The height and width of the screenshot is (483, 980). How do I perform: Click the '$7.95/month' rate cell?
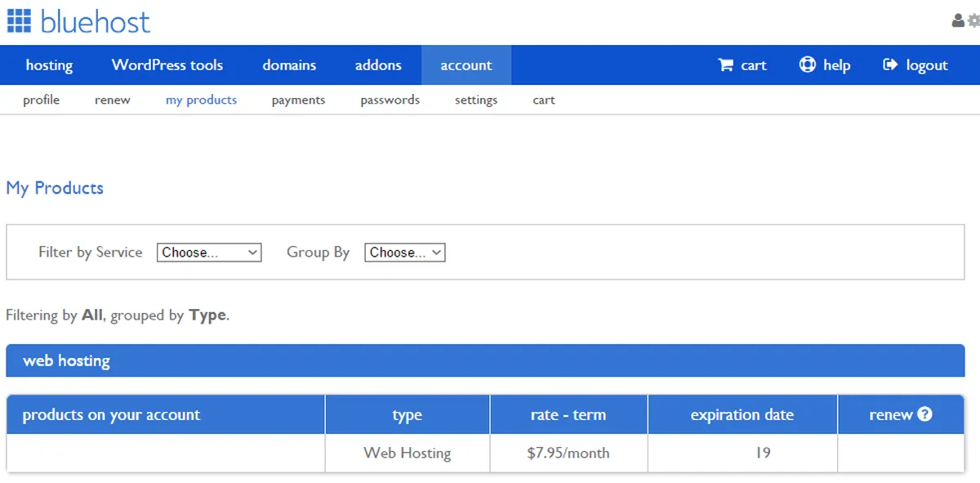point(568,453)
